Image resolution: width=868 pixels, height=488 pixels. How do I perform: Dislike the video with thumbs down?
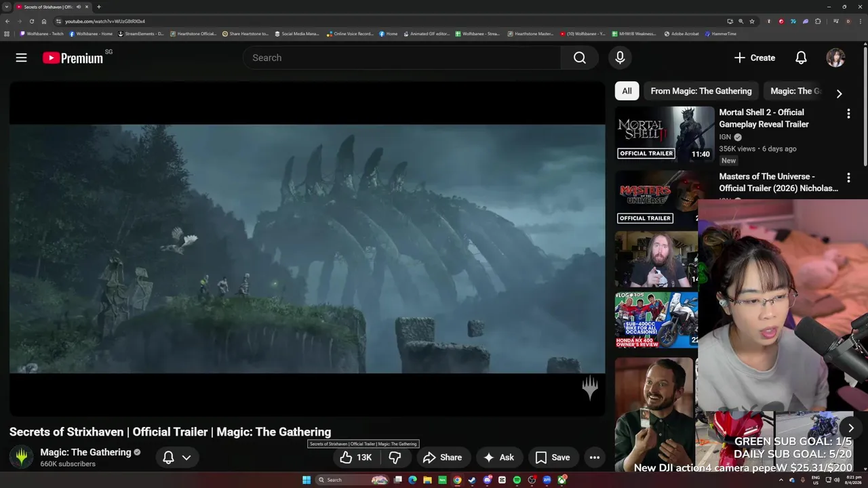pos(395,457)
